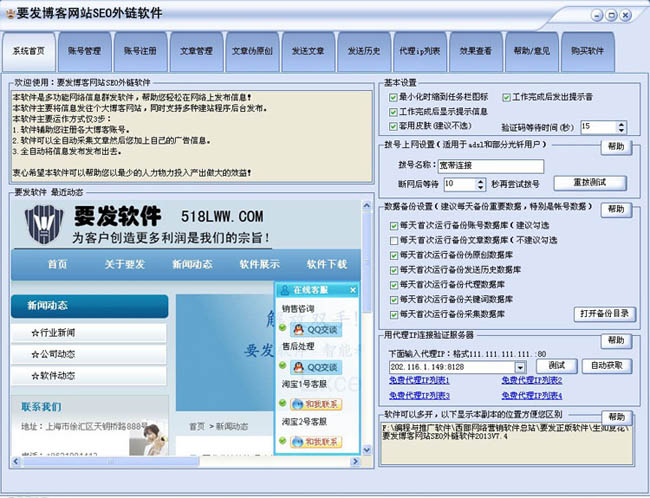Select 行业新闻 in the news sidebar
The width and height of the screenshot is (650, 498).
pos(89,333)
